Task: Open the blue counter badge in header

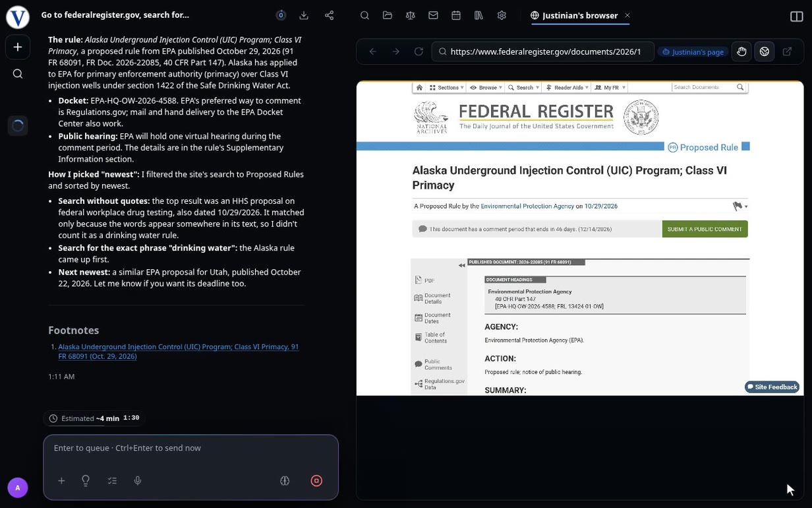Action: [x=281, y=15]
